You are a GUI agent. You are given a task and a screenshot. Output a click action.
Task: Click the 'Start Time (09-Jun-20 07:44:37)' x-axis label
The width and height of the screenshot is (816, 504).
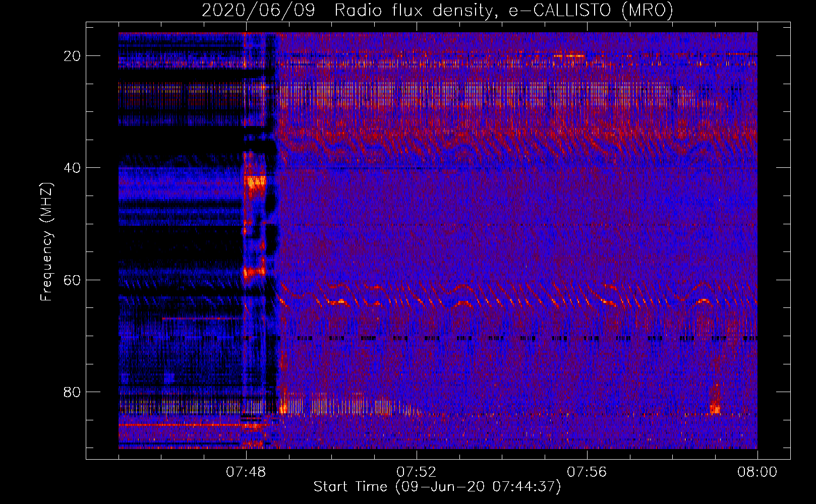pyautogui.click(x=437, y=487)
